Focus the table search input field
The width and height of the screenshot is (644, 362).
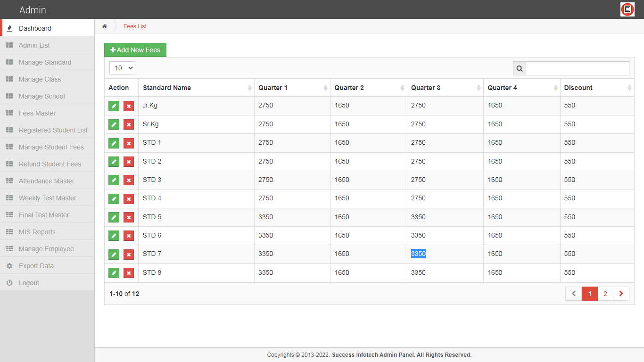[x=577, y=68]
